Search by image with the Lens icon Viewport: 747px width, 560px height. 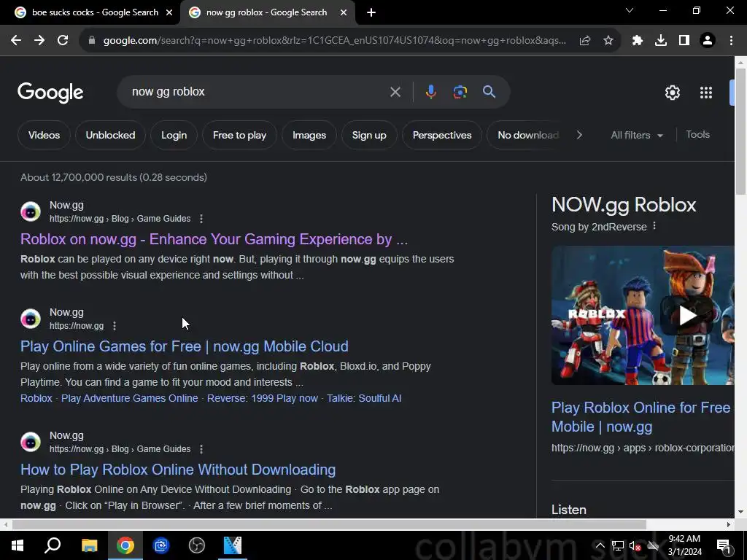tap(460, 92)
